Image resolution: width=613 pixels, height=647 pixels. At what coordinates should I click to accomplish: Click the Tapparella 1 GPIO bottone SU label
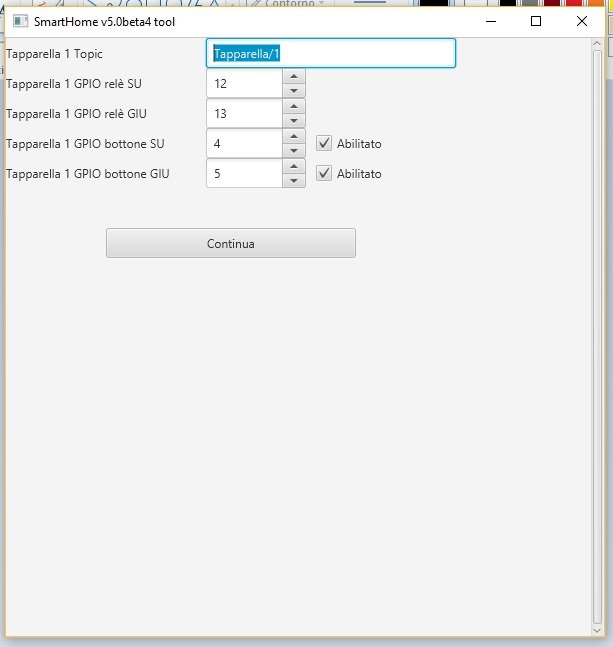[85, 144]
